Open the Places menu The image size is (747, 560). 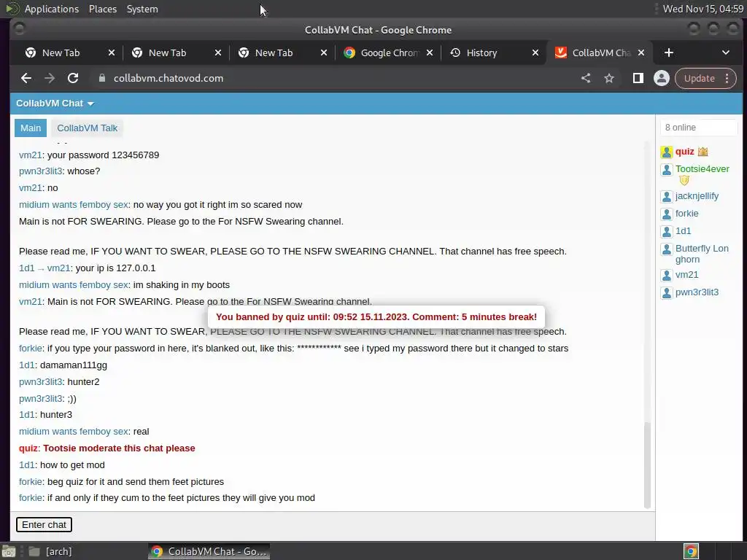103,9
